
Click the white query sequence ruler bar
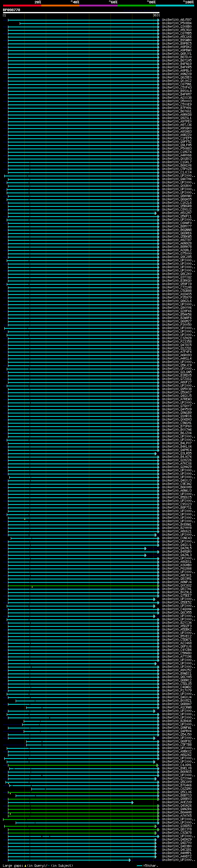tap(81, 12)
